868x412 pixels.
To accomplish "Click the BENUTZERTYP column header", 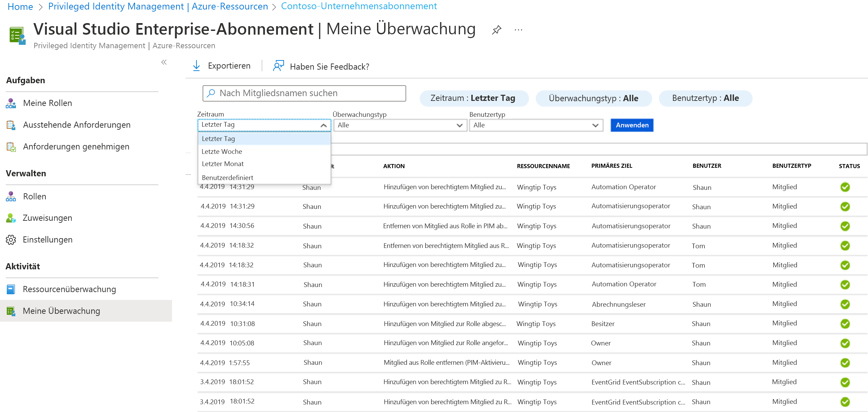I will point(792,166).
